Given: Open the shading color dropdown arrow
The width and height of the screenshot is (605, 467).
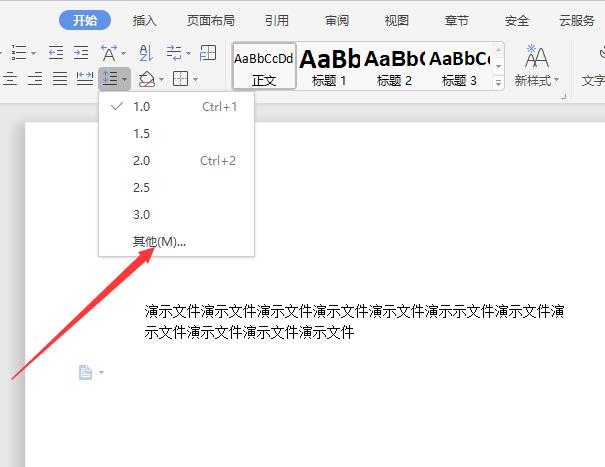Looking at the screenshot, I should pos(163,79).
